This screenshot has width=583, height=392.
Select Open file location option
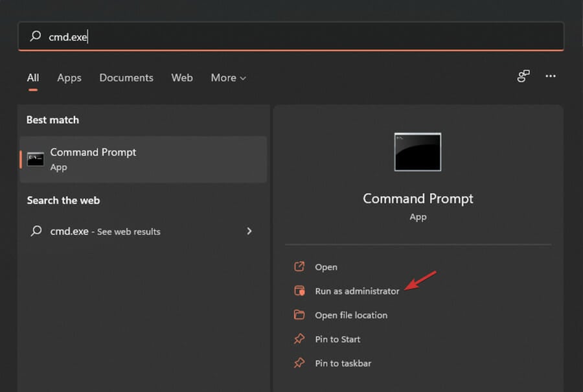[x=351, y=315]
